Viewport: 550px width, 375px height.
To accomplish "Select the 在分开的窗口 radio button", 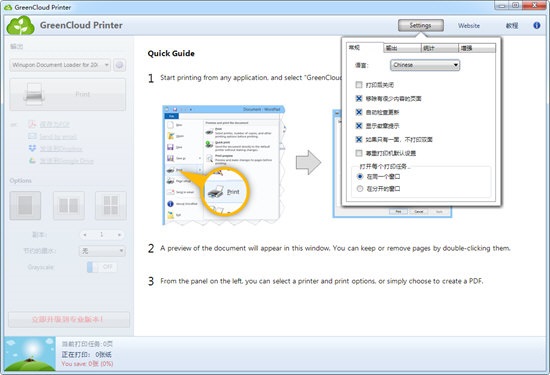I will point(360,189).
